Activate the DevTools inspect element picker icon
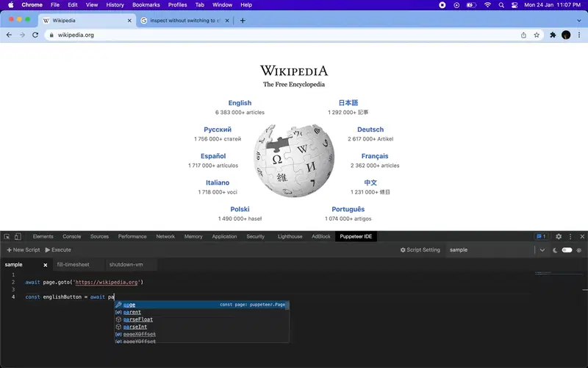 pos(7,236)
